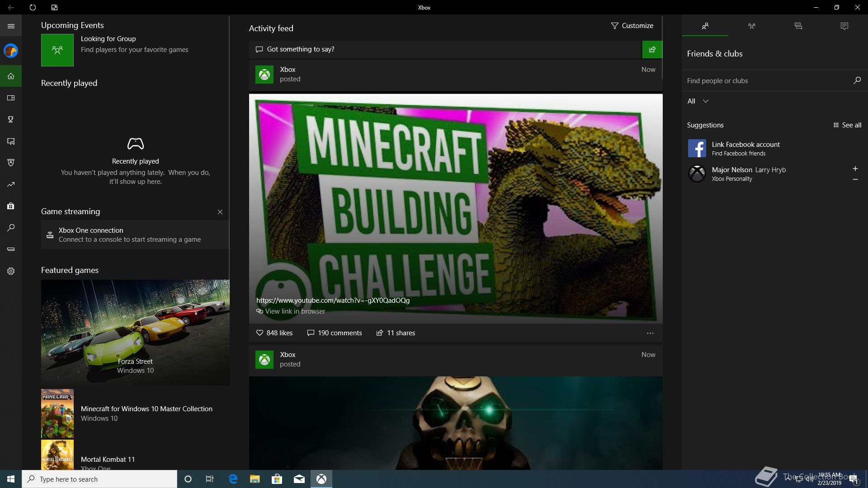This screenshot has height=488, width=868.
Task: Open My games sidebar icon
Action: [x=11, y=98]
